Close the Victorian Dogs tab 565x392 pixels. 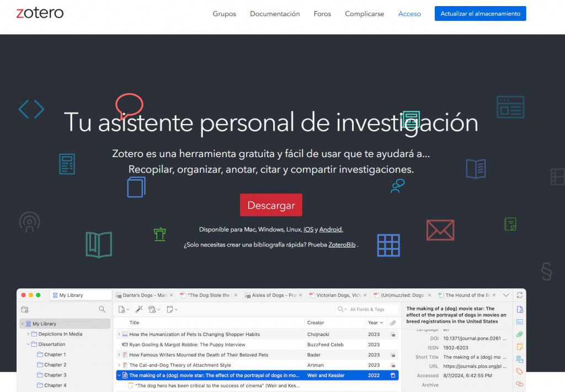[365, 295]
